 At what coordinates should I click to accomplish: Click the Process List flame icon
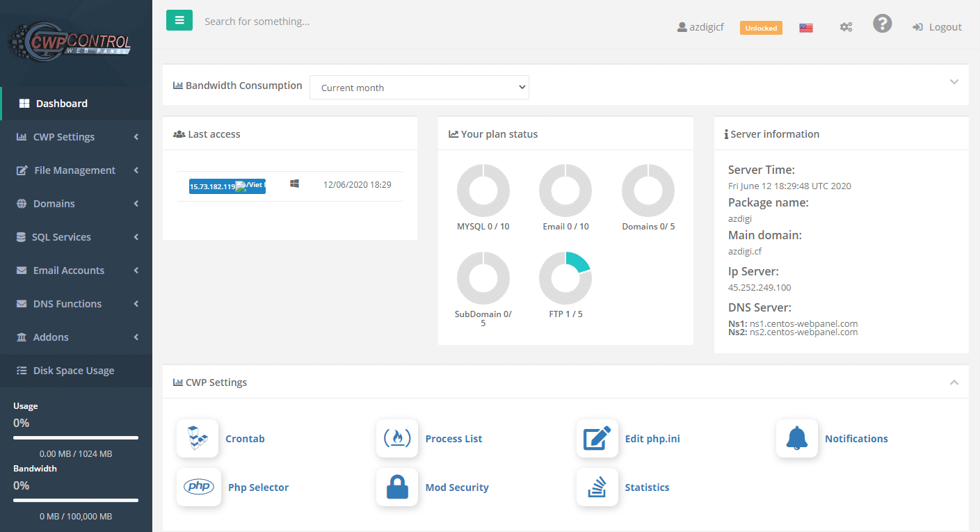[397, 439]
